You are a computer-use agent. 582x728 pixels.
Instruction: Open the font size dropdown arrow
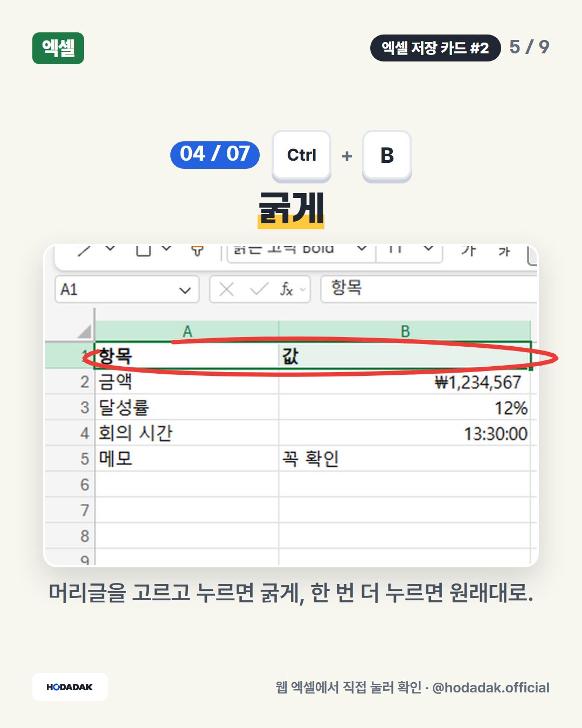[428, 249]
